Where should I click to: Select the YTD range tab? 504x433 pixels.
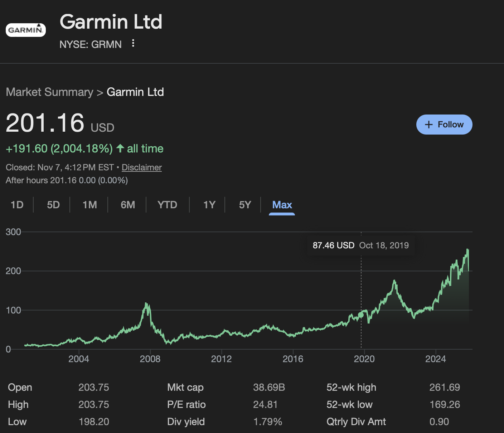167,205
